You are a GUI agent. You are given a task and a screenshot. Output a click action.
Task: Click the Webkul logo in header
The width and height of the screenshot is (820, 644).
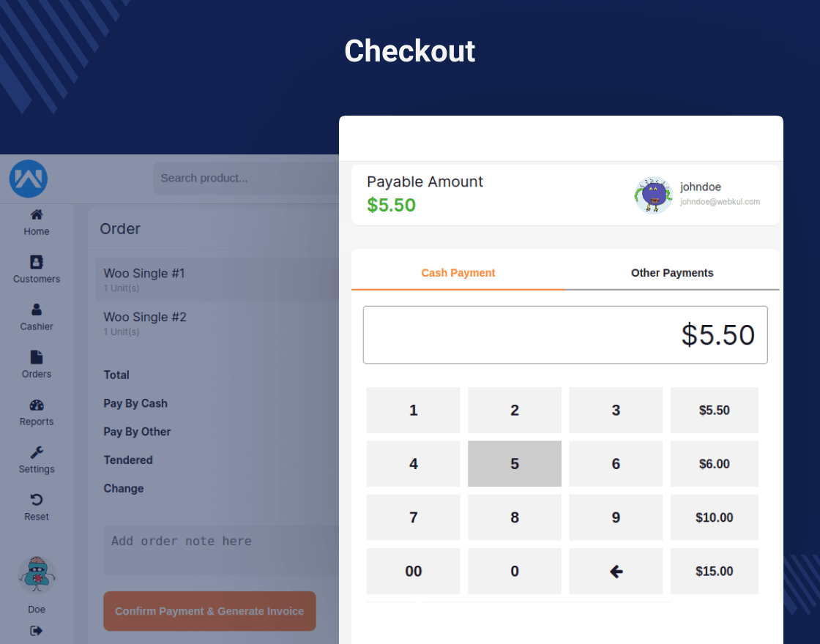[29, 179]
